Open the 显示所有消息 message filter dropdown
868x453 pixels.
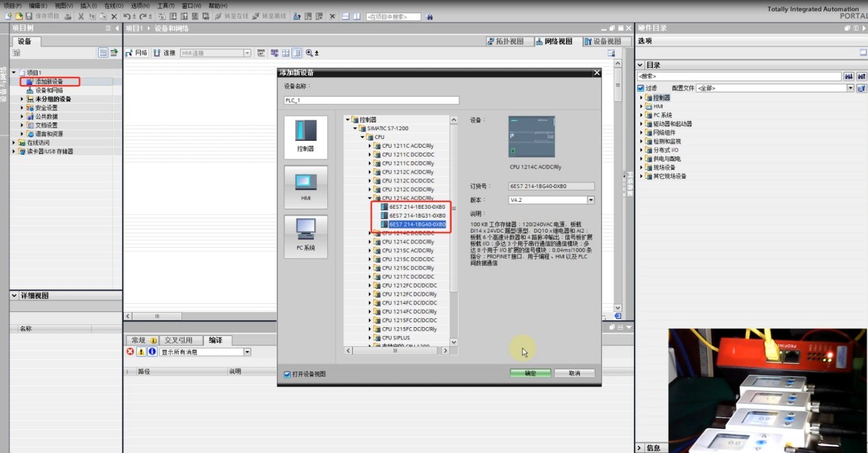pyautogui.click(x=248, y=352)
